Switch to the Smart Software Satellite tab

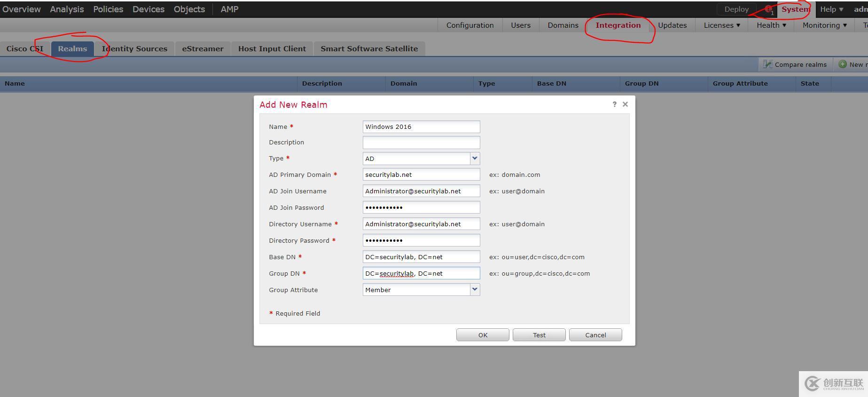pos(369,48)
